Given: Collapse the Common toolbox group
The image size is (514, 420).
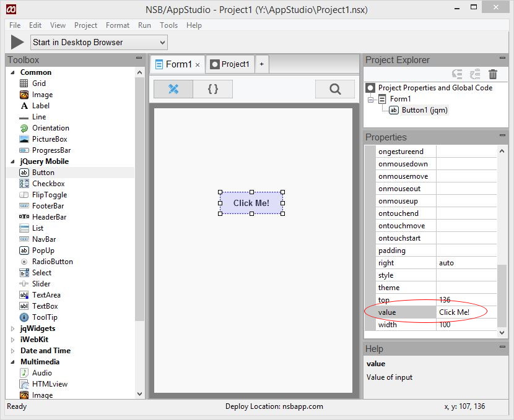Looking at the screenshot, I should (x=13, y=72).
